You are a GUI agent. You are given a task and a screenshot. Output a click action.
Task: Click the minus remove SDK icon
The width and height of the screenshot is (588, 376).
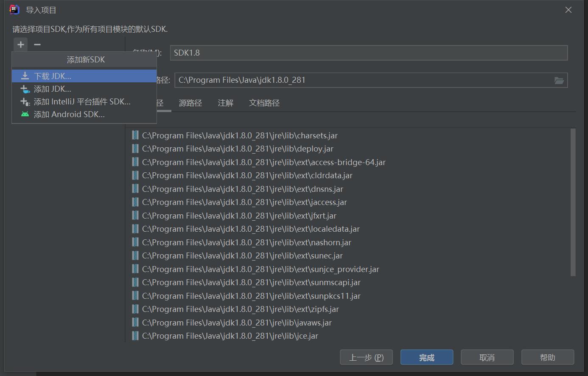[x=37, y=45]
